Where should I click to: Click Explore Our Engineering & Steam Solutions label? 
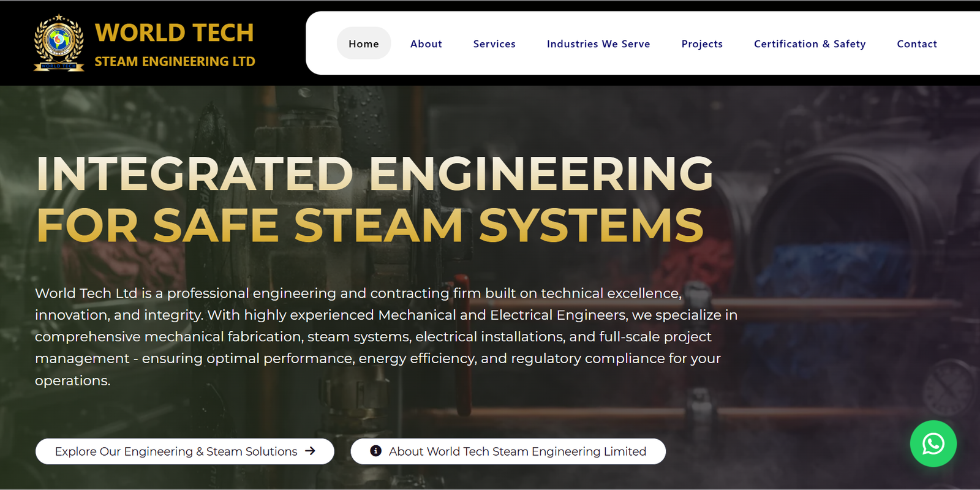176,451
